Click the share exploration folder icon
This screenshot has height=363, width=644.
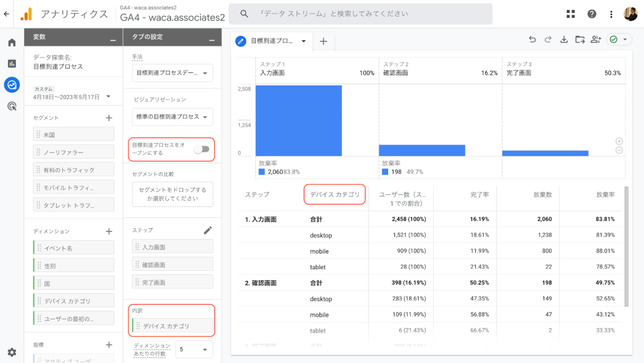580,39
